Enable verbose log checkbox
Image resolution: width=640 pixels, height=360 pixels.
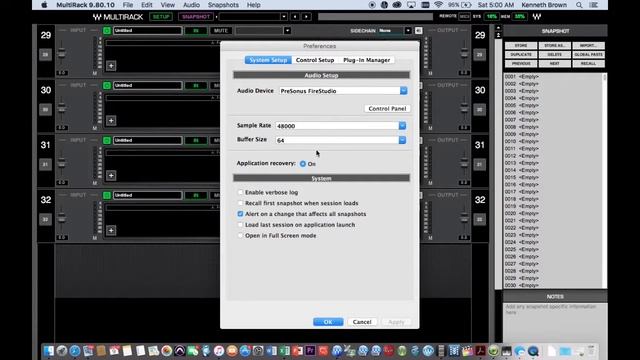pos(240,192)
